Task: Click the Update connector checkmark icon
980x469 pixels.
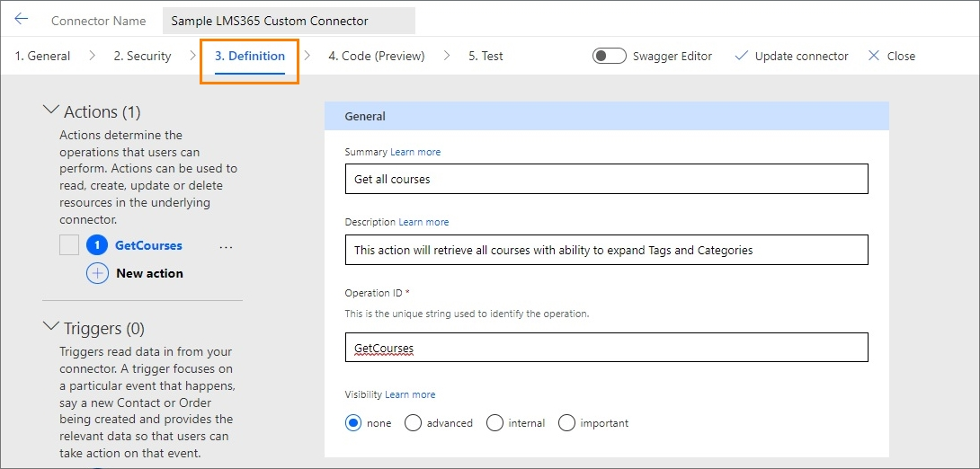Action: (741, 56)
